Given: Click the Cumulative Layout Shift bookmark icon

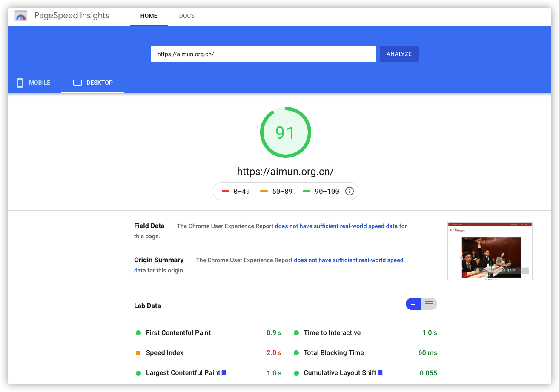Looking at the screenshot, I should point(380,373).
